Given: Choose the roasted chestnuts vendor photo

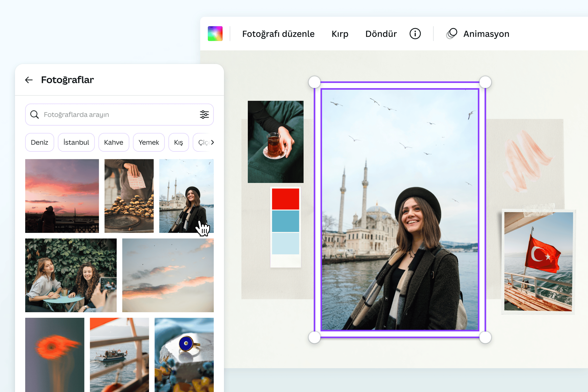Looking at the screenshot, I should point(129,196).
